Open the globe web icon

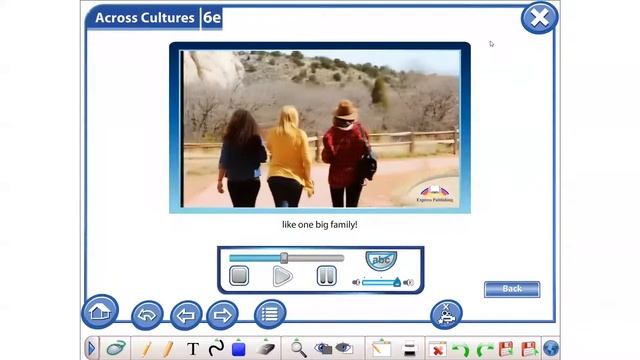coord(551,349)
